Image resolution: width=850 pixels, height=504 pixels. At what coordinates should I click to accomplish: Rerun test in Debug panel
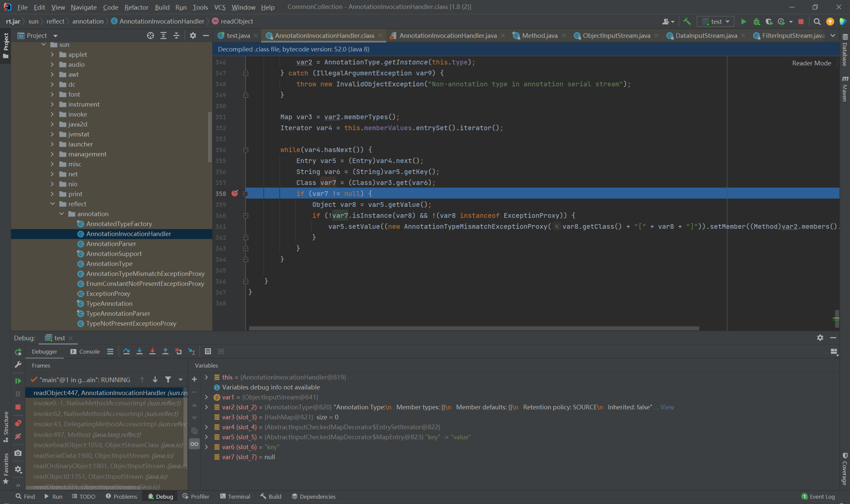(x=18, y=352)
